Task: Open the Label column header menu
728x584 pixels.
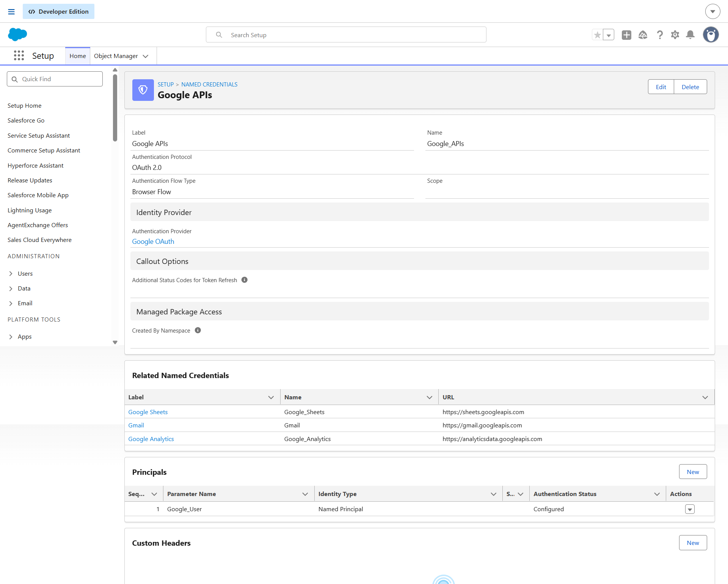Action: (271, 397)
